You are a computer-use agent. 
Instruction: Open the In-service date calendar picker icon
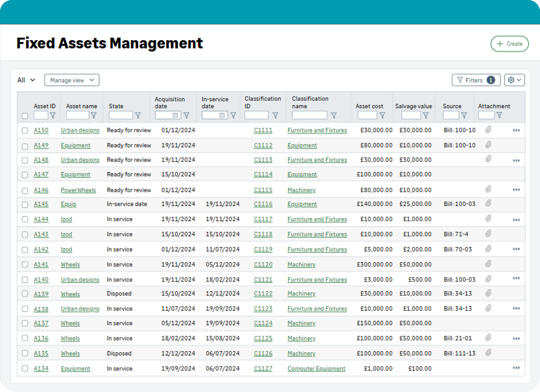pos(222,115)
